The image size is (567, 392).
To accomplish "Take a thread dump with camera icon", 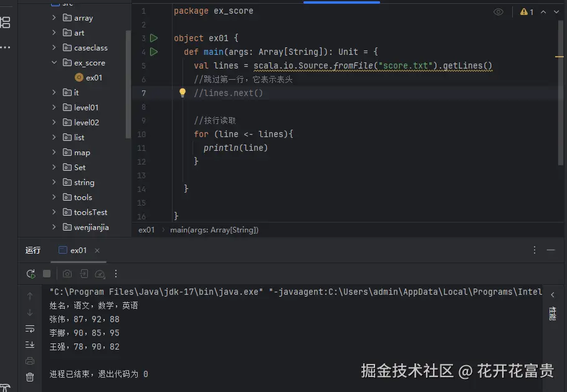I will point(67,274).
